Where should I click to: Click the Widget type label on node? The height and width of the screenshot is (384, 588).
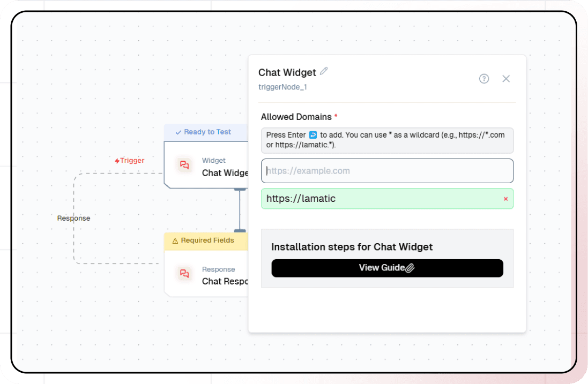[x=214, y=160]
